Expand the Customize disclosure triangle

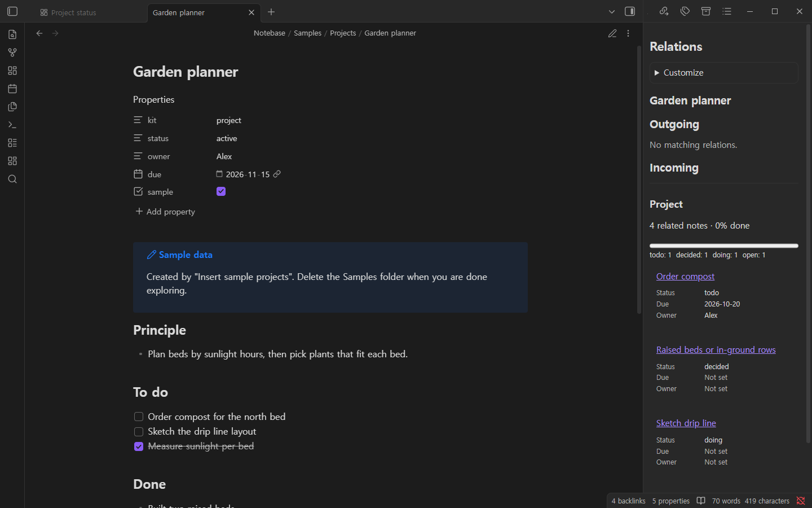point(656,73)
